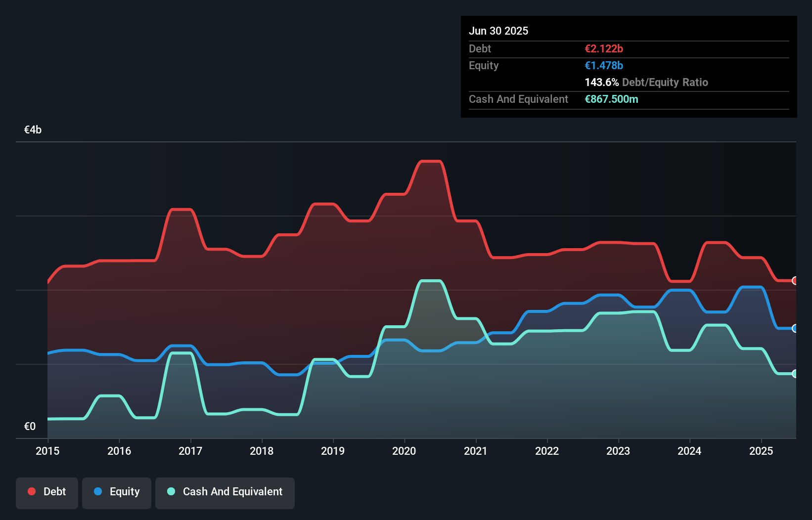The height and width of the screenshot is (520, 812).
Task: Toggle the Equity series visibility
Action: click(116, 492)
